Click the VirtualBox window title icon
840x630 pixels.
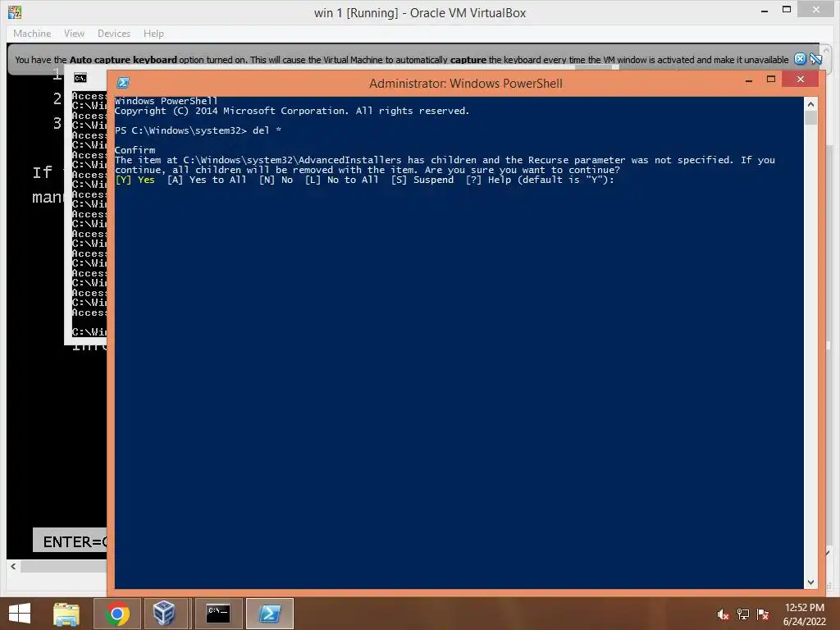(15, 12)
